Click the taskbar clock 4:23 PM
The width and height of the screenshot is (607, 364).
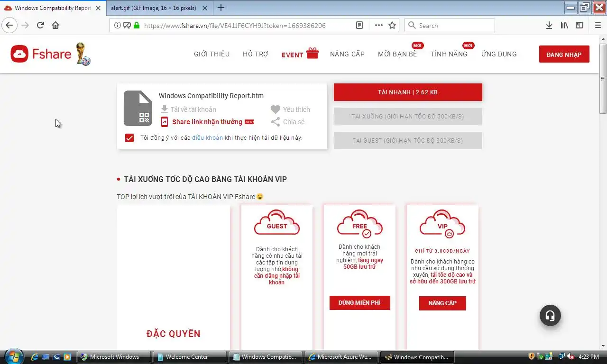pos(588,357)
